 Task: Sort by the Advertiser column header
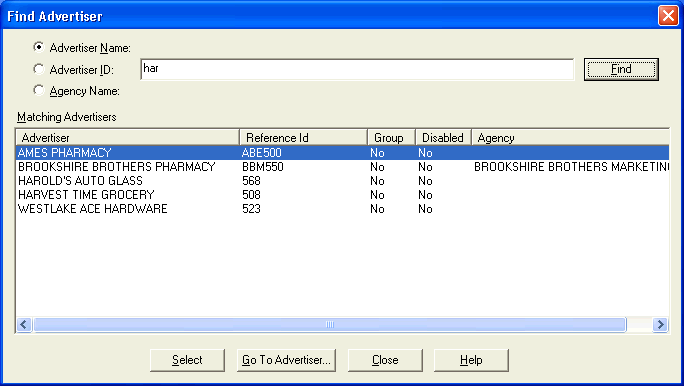point(127,137)
